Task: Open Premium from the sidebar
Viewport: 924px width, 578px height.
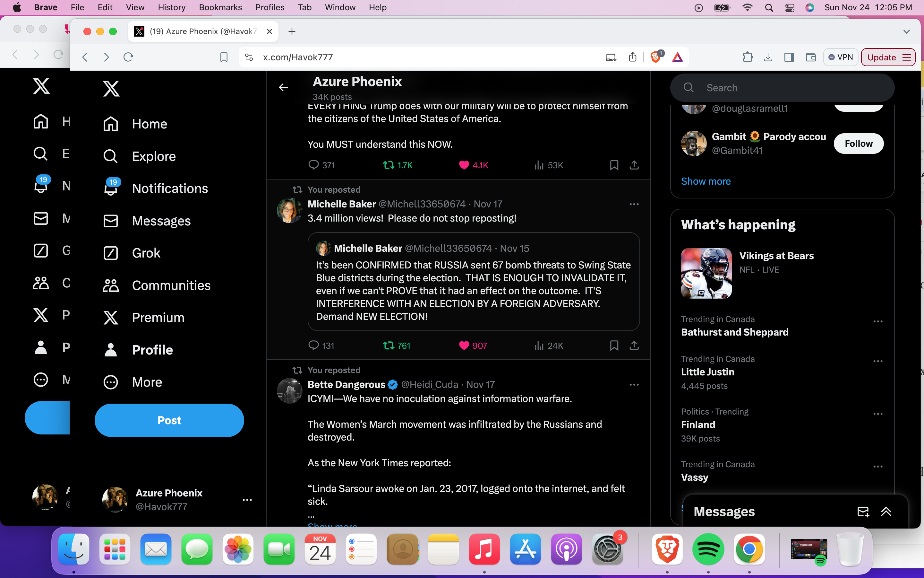Action: point(143,317)
